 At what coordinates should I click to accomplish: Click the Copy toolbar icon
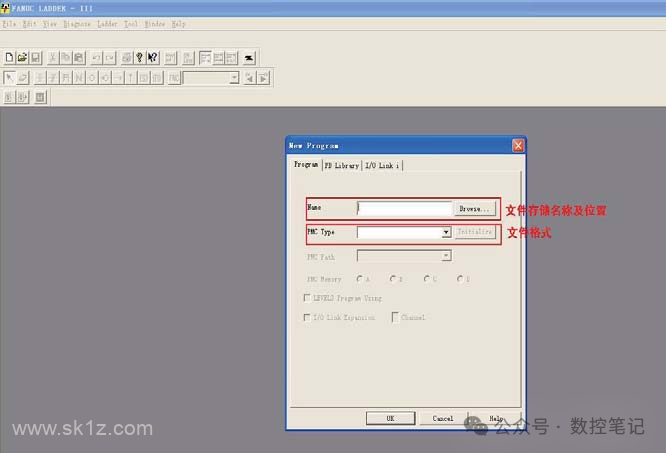coord(66,57)
